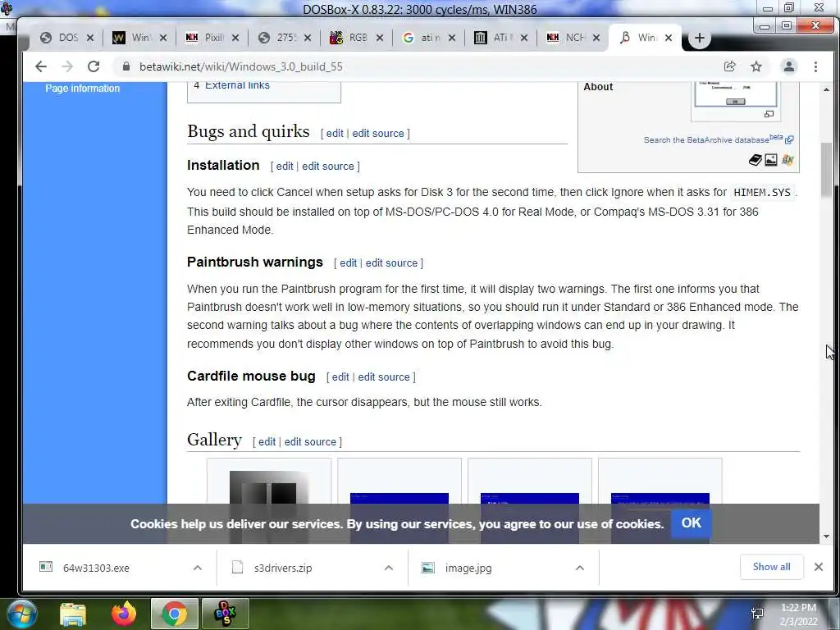Expand options for s3drivers.zip download

388,568
